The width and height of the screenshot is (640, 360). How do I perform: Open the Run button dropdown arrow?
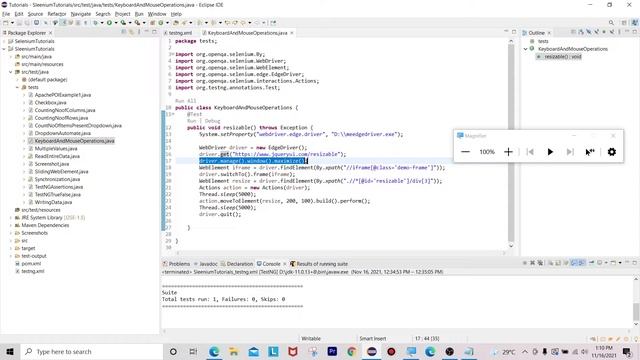tap(116, 23)
